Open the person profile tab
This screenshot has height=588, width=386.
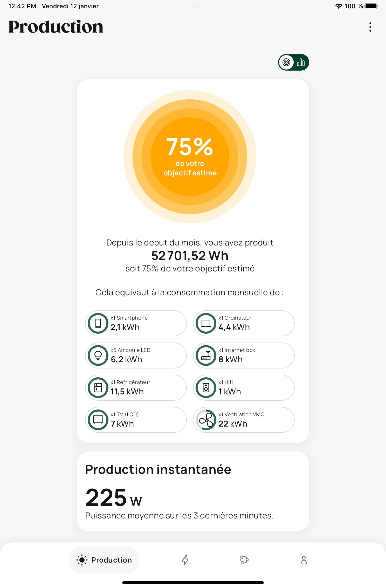click(x=304, y=560)
